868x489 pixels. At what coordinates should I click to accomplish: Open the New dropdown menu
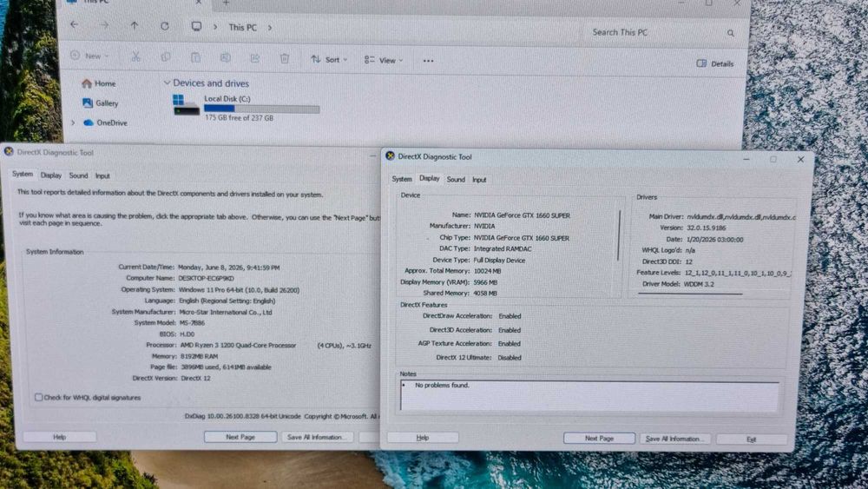pos(89,56)
